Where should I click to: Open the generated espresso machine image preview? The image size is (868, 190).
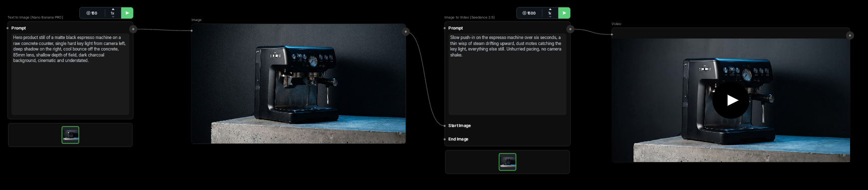[x=298, y=83]
